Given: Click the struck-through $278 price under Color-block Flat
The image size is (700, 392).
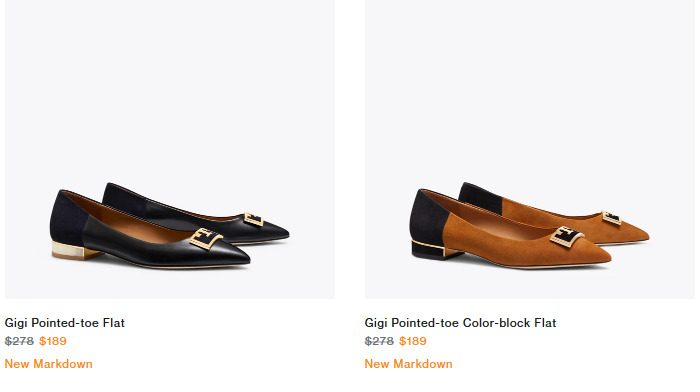Looking at the screenshot, I should click(x=379, y=341).
